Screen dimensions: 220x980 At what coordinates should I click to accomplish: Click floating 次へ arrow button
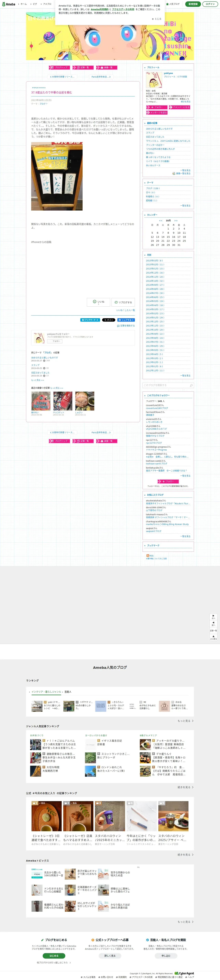click(213, 617)
